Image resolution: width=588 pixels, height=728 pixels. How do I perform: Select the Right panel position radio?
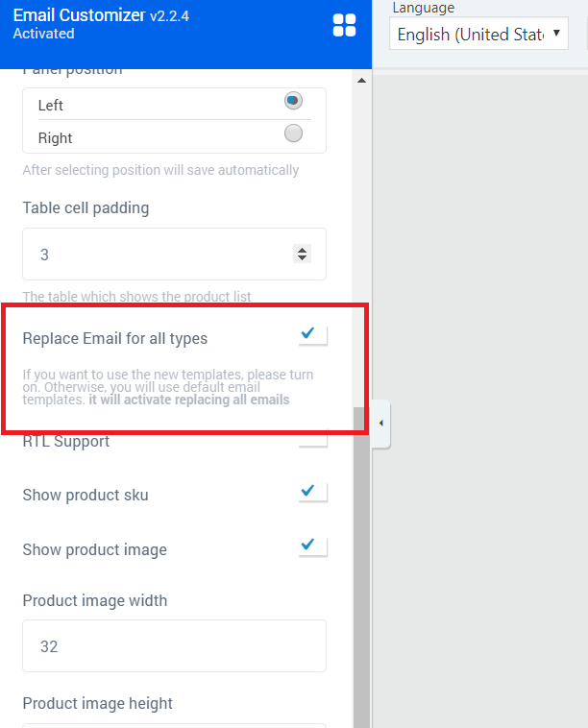[293, 133]
